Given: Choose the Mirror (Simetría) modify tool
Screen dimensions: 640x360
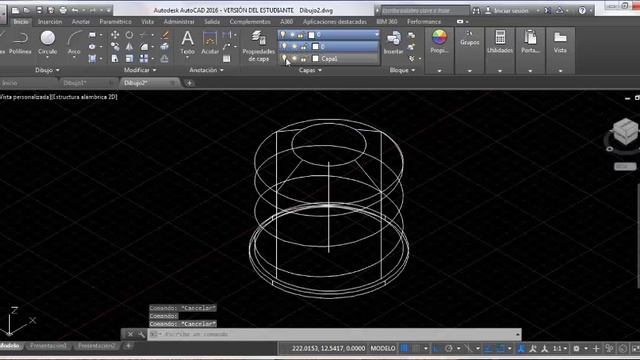Looking at the screenshot, I should 129,47.
